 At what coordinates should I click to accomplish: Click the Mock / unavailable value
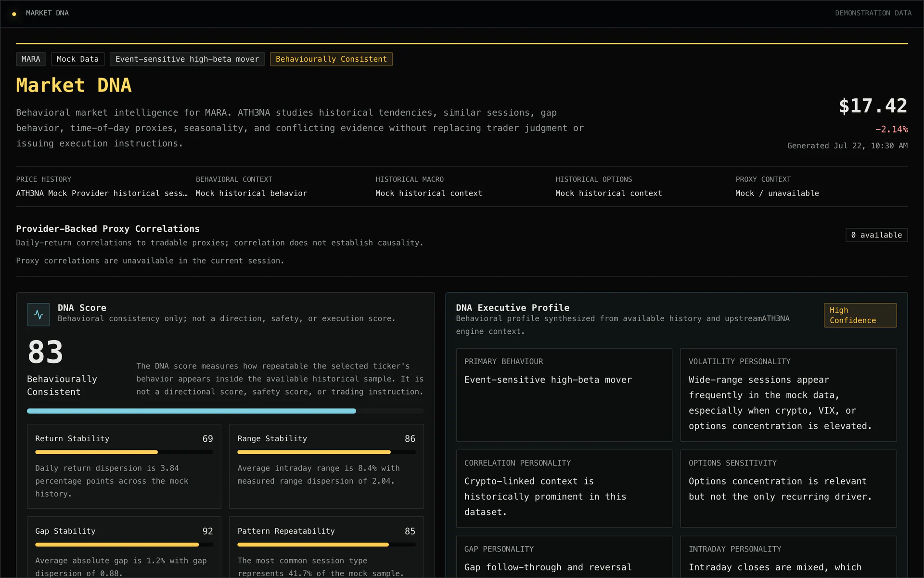click(x=777, y=193)
